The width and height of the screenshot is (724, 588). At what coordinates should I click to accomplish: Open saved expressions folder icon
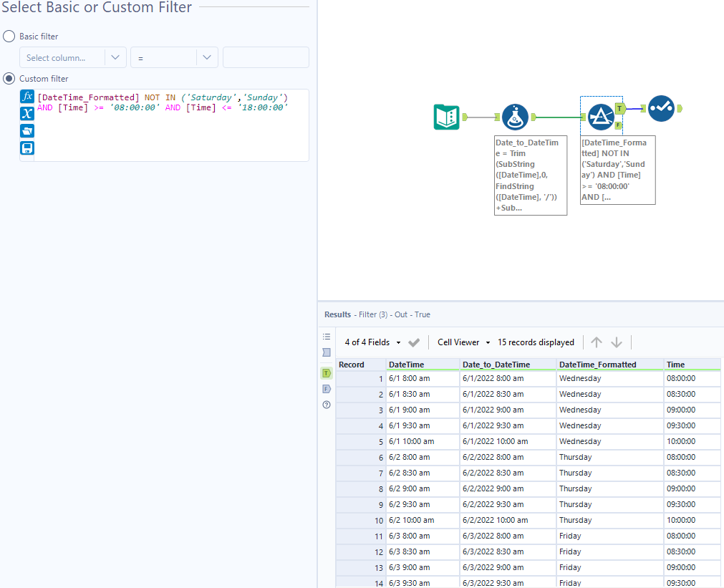click(27, 131)
